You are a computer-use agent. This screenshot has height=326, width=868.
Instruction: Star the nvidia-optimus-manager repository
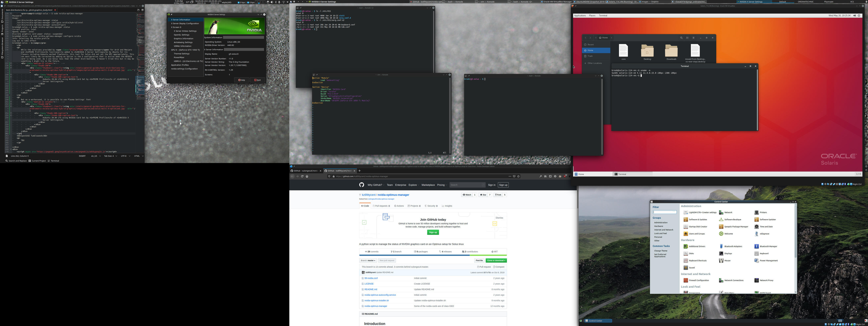tap(483, 195)
